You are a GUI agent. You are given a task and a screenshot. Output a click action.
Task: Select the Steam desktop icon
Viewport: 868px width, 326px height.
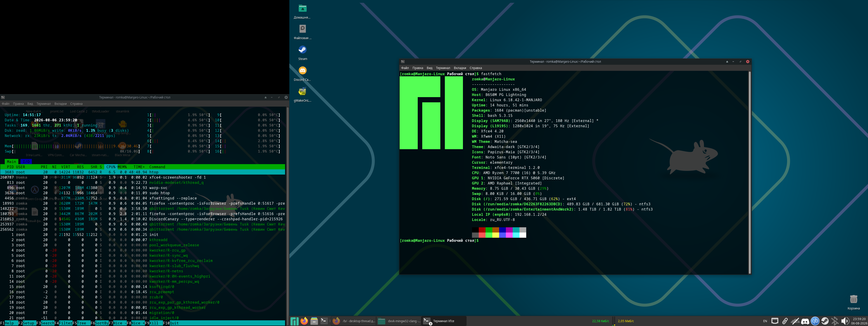coord(302,53)
